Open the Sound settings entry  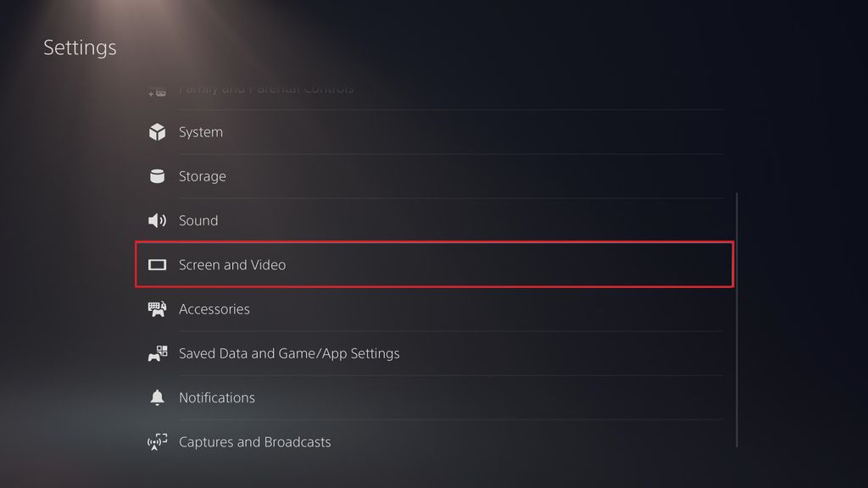(x=198, y=220)
